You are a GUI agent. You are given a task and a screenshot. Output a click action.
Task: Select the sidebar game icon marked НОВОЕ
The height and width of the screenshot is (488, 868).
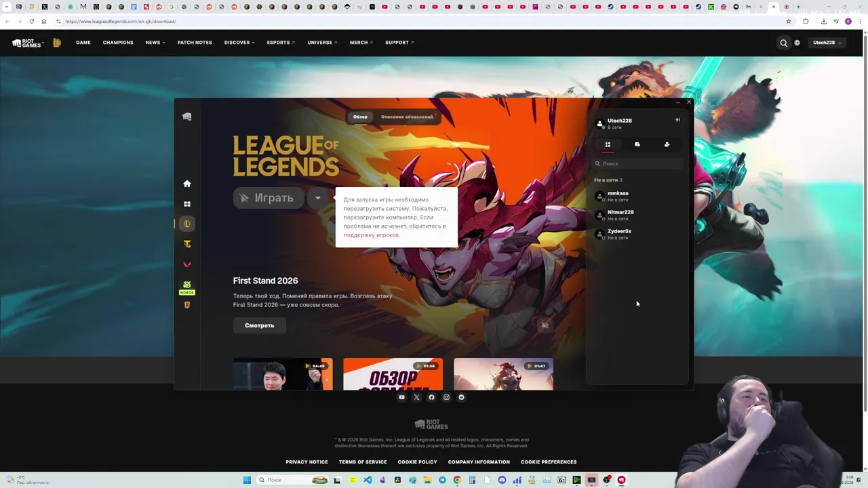[x=187, y=287]
